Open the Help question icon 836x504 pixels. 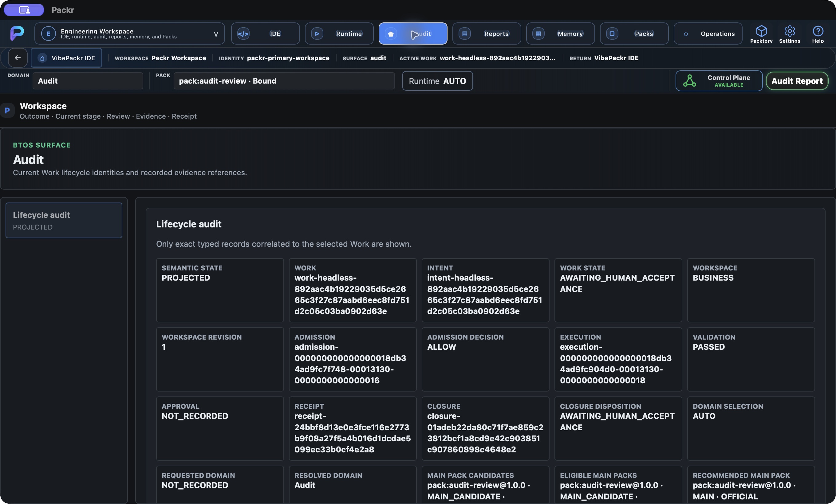click(818, 31)
